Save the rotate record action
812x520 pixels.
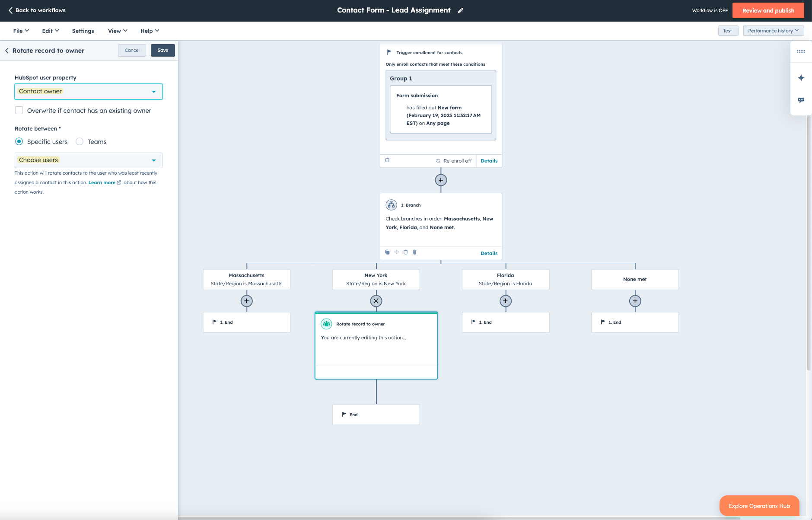tap(163, 50)
